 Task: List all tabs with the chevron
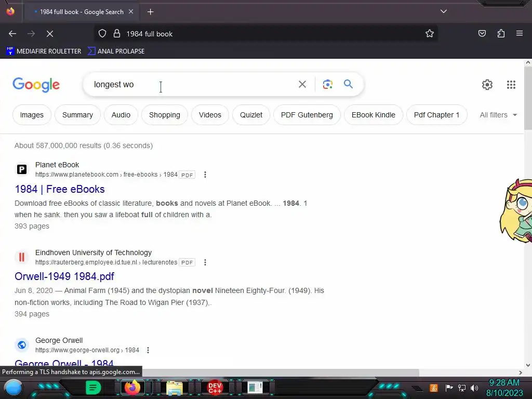point(444,11)
